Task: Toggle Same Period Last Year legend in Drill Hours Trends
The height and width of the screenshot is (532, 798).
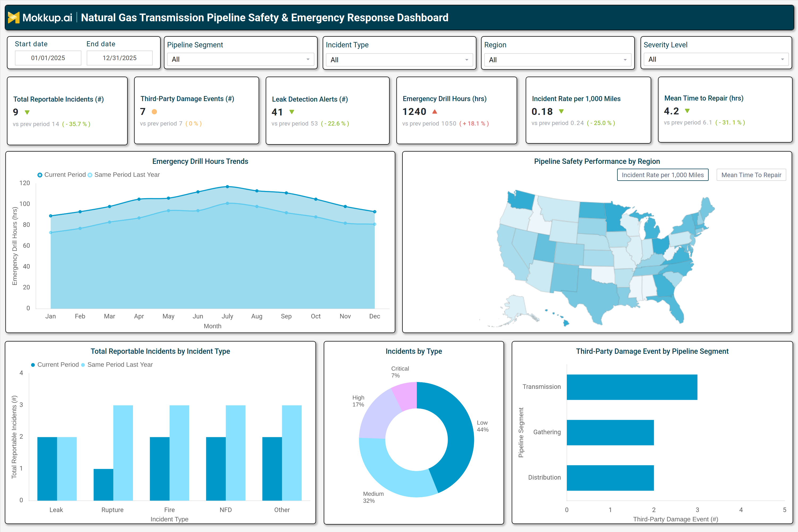Action: point(123,175)
